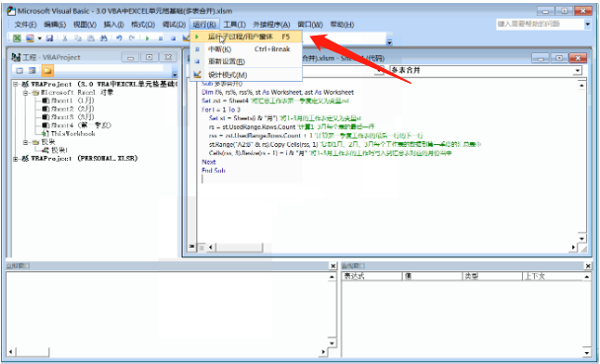The width and height of the screenshot is (600, 364).
Task: Choose 重新设置(R) menu entry
Action: pos(247,61)
